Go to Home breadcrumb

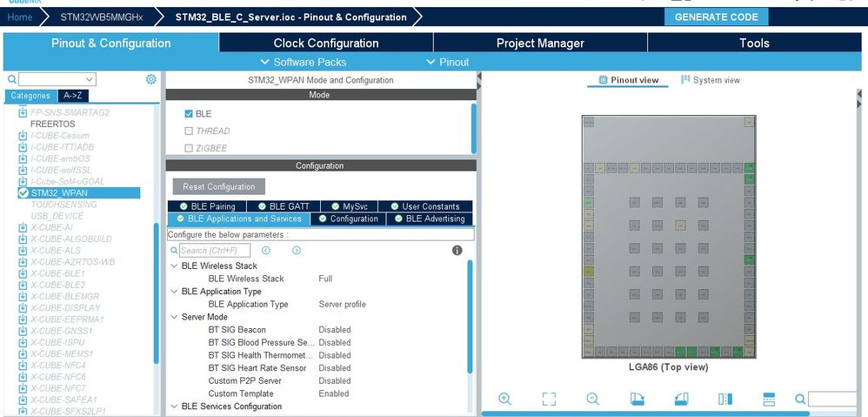pos(20,17)
